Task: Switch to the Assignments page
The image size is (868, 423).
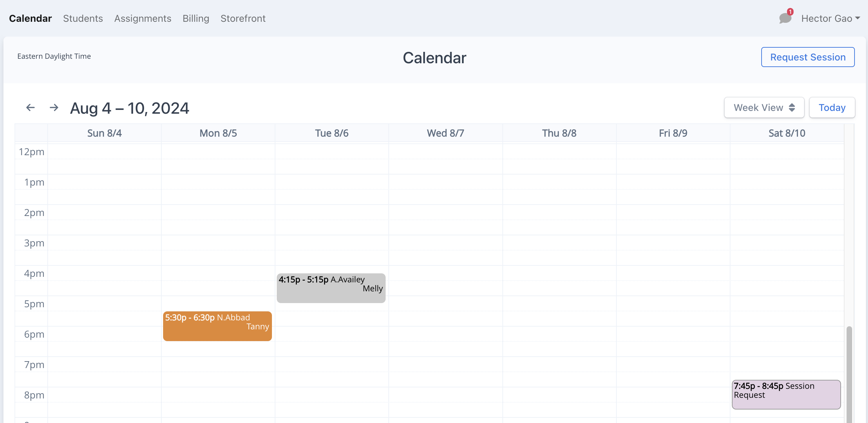Action: coord(143,18)
